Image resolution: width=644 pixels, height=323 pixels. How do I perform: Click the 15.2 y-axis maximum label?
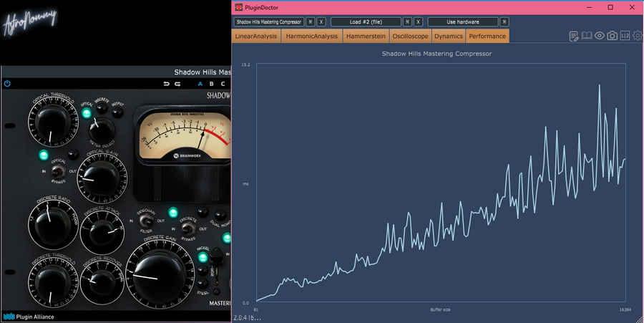click(x=245, y=64)
